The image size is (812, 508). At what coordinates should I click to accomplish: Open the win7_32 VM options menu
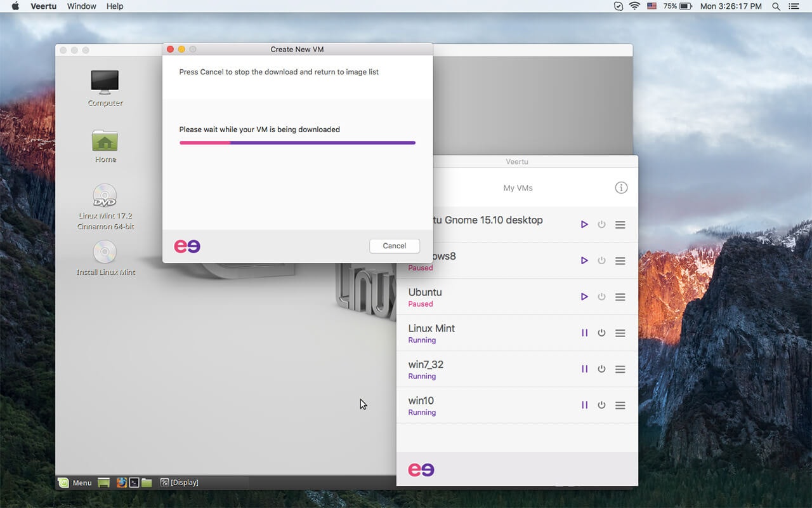click(620, 369)
